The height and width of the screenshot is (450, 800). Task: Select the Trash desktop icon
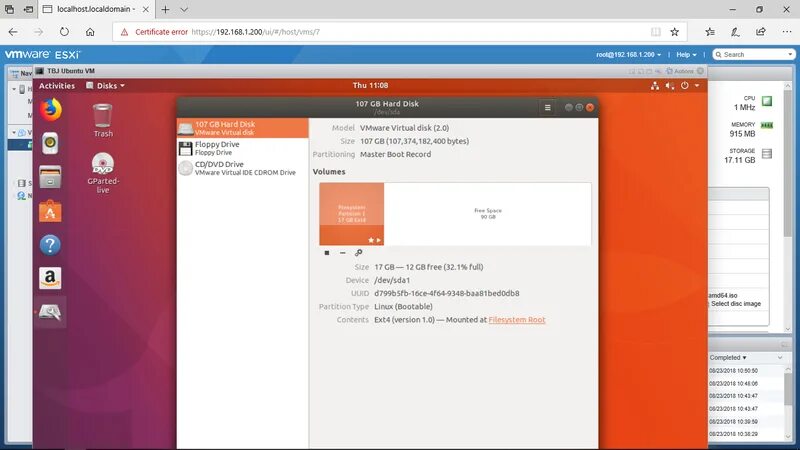click(103, 120)
